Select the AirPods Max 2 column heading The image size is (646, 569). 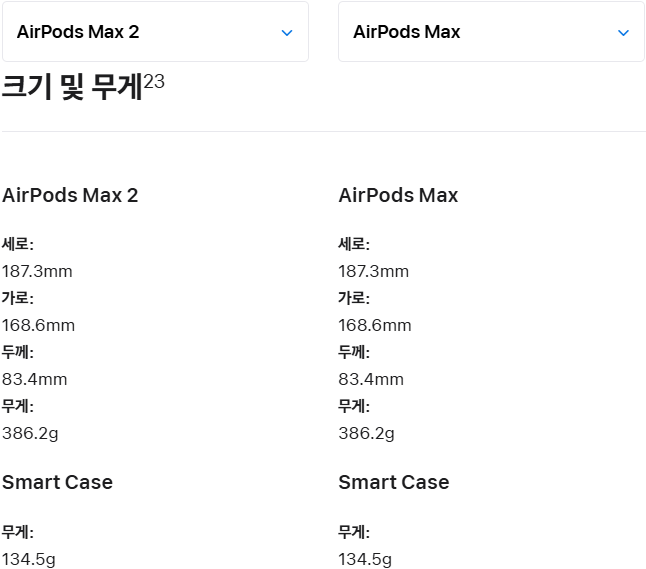[70, 195]
